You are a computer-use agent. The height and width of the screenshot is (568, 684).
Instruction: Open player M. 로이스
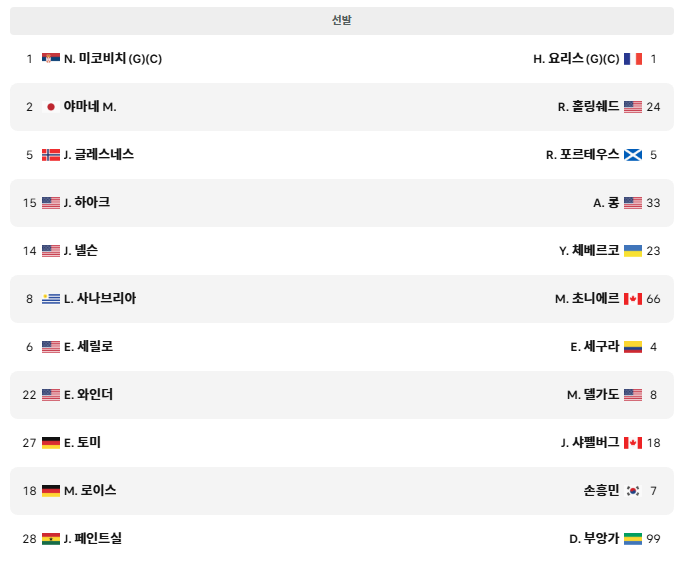[x=90, y=490]
